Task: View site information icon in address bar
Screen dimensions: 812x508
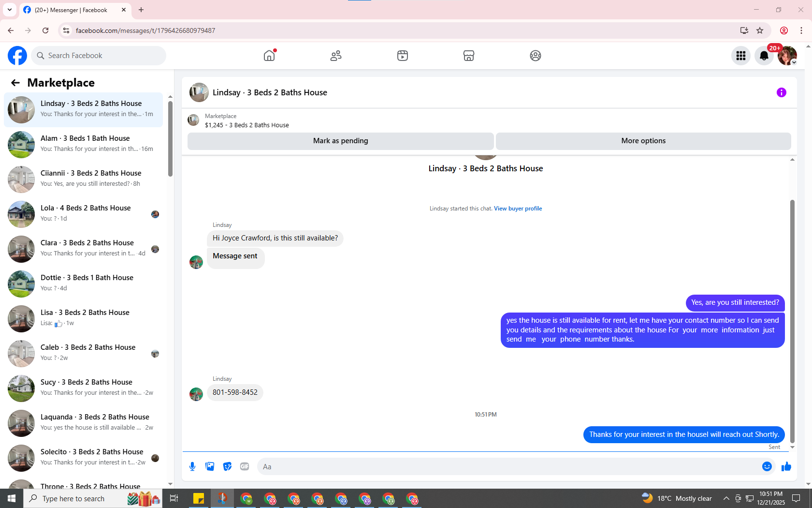Action: pos(66,30)
